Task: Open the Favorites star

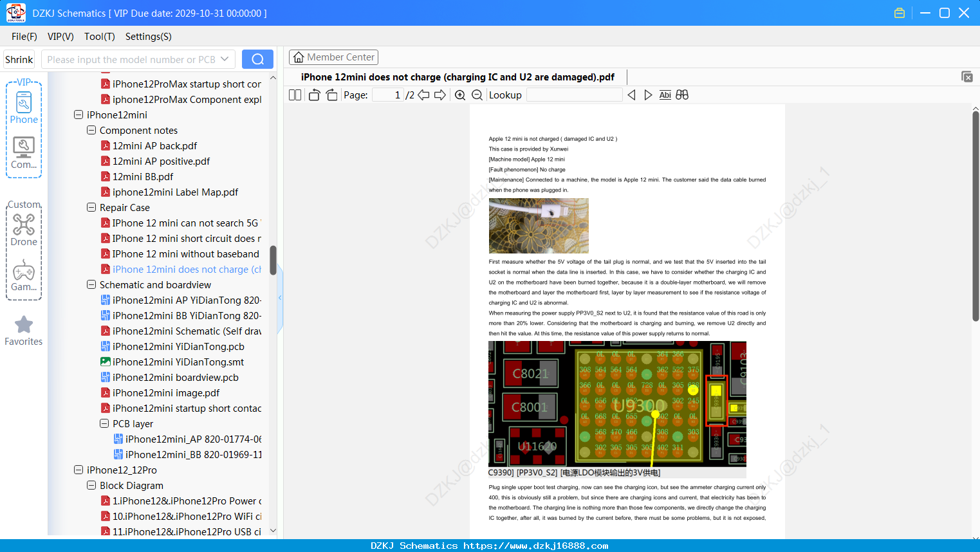Action: [24, 331]
